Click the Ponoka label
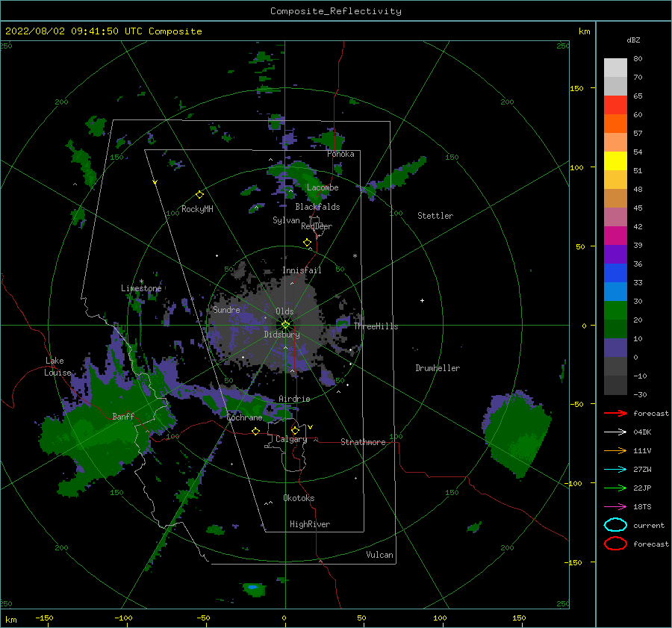Viewport: 672px width, 628px height. tap(340, 154)
